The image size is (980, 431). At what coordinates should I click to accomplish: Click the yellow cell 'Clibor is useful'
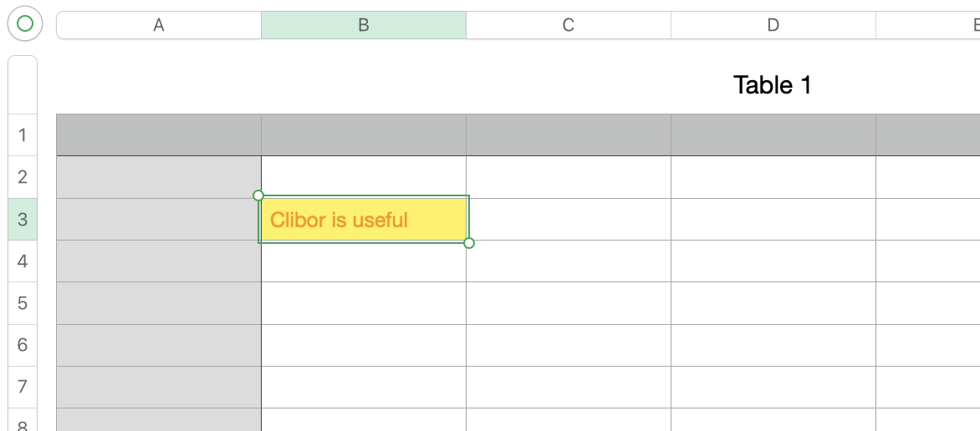[x=364, y=219]
